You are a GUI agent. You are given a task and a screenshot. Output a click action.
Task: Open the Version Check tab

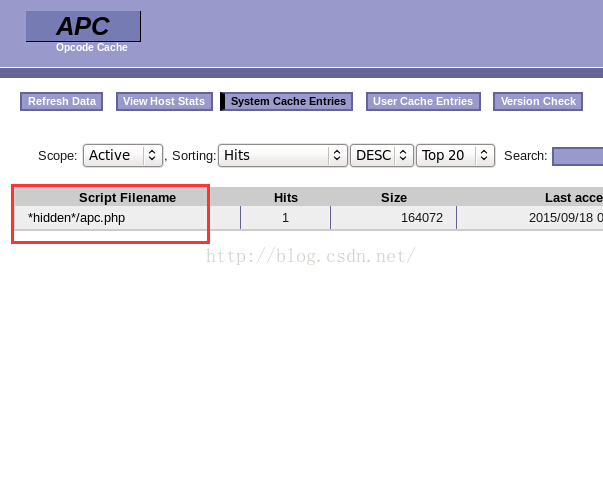(538, 102)
